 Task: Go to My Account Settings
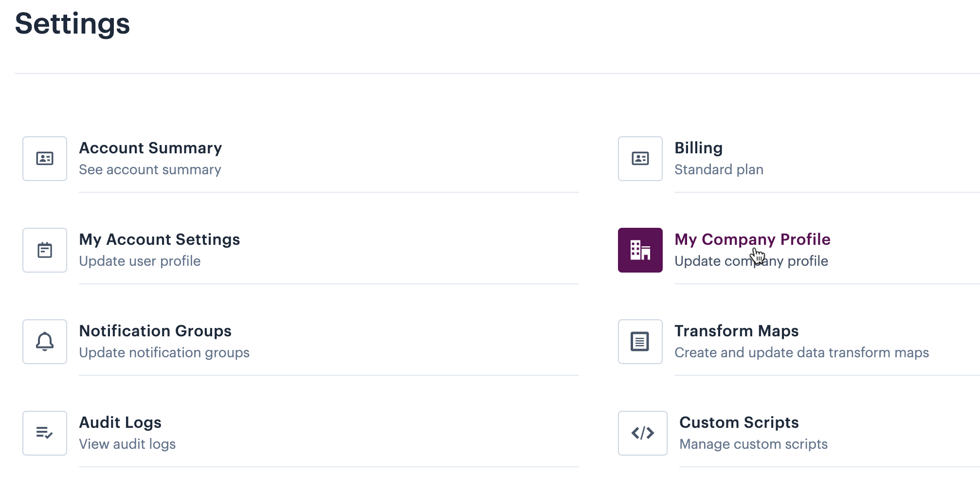[160, 239]
